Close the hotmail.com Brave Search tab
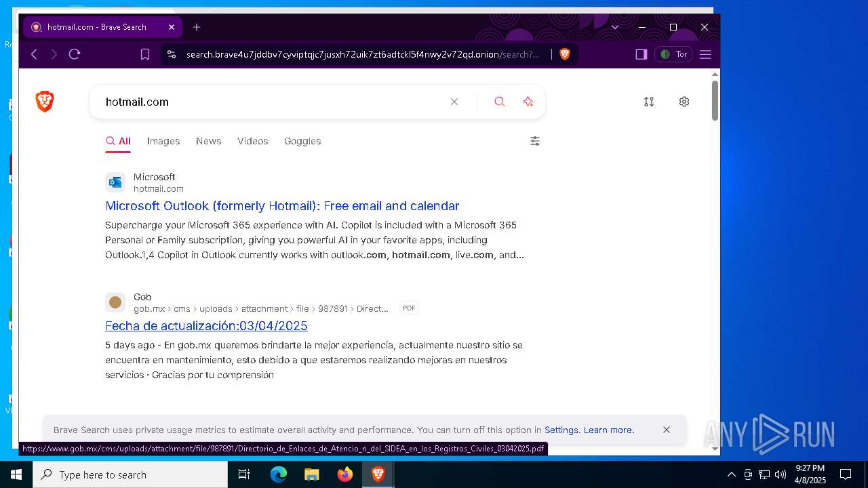Screen dimensions: 868x488 click(x=172, y=27)
